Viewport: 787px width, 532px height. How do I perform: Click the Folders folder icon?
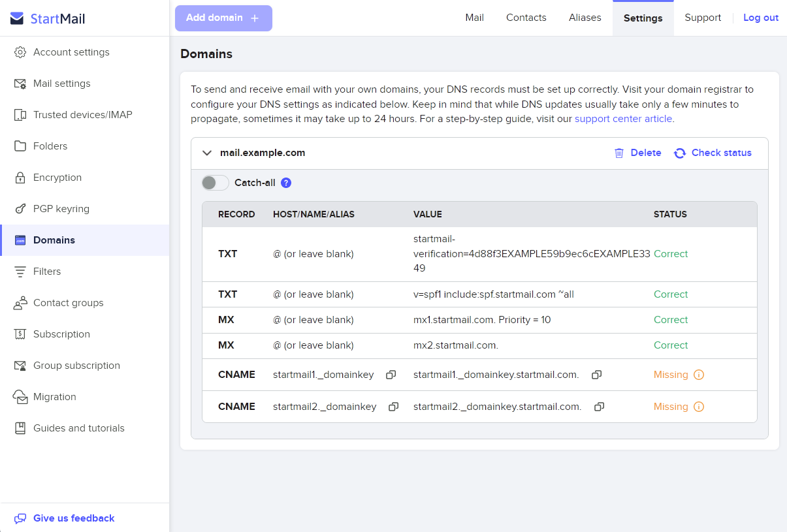(x=20, y=146)
